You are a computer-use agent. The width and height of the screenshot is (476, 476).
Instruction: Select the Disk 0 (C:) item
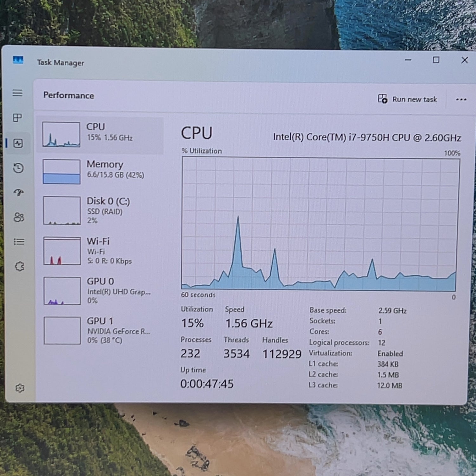pos(100,210)
